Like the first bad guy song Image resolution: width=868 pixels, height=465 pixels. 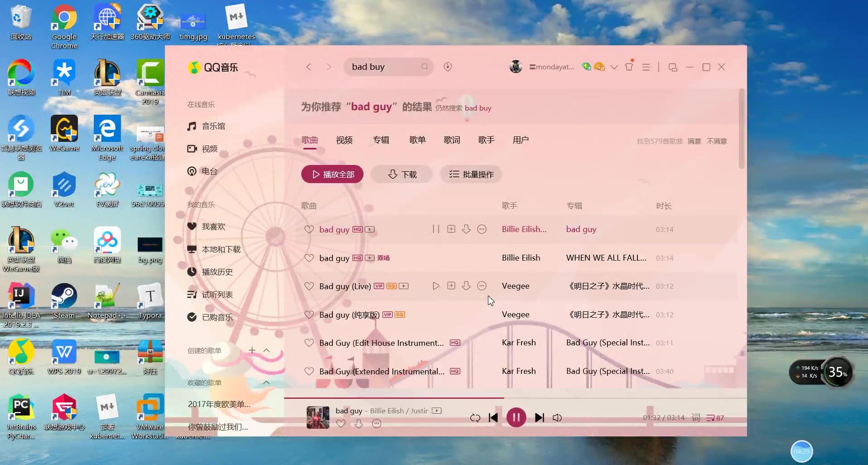click(x=309, y=229)
